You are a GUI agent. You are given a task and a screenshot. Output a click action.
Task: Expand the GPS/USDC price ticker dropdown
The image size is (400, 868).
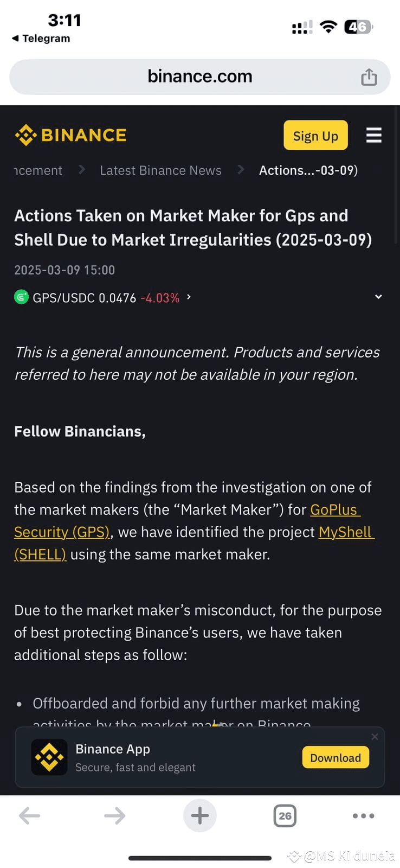point(378,297)
